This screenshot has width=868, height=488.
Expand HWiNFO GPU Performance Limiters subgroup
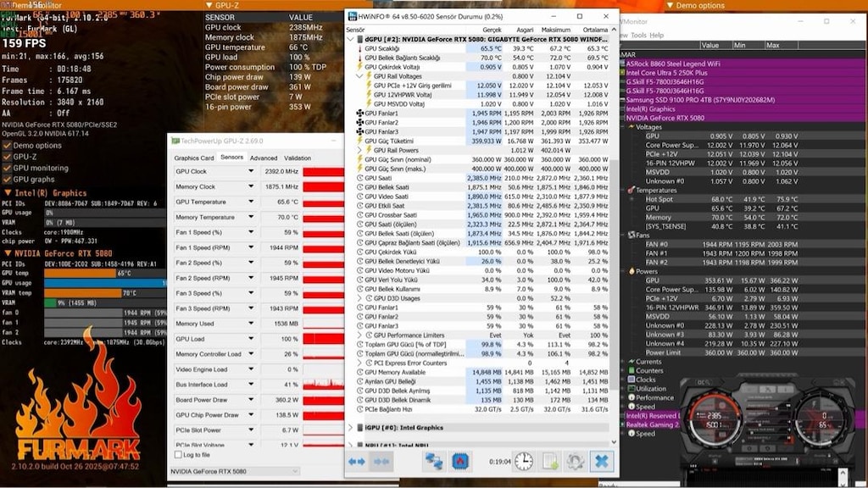(x=359, y=335)
